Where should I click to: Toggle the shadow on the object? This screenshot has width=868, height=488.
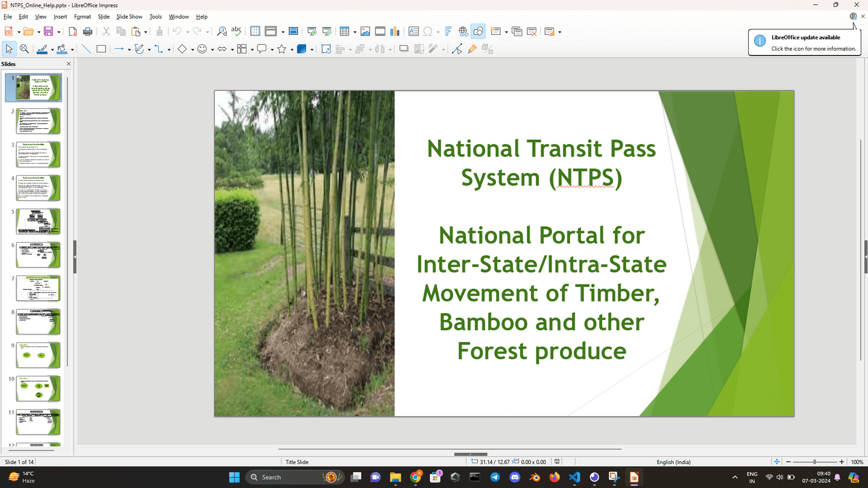(404, 49)
